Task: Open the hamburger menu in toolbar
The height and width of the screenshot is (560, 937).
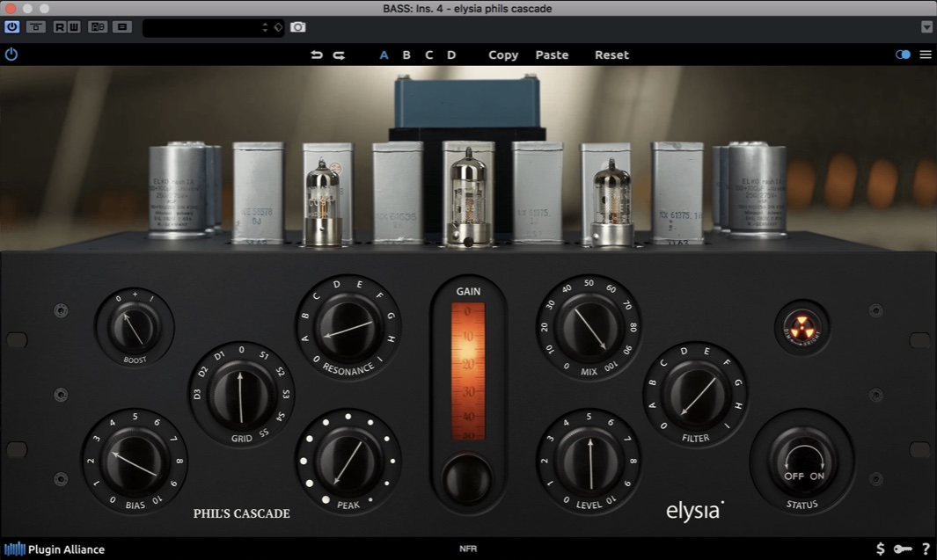Action: coord(926,55)
